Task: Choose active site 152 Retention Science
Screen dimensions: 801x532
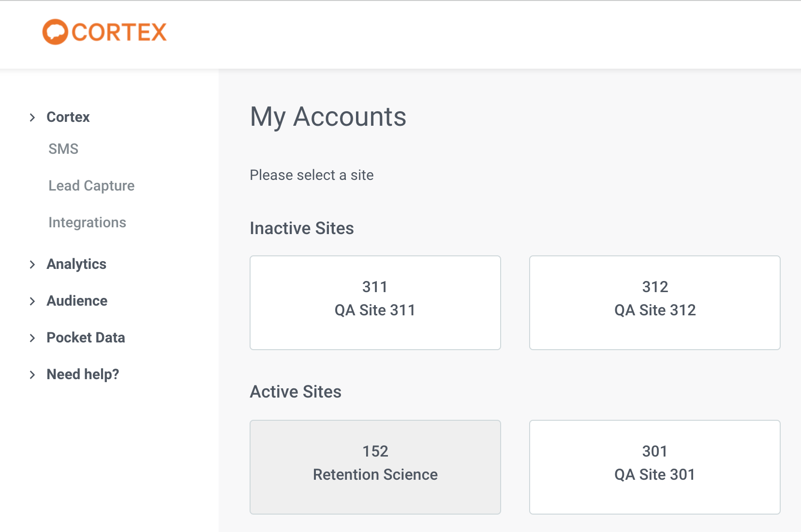Action: pyautogui.click(x=375, y=467)
